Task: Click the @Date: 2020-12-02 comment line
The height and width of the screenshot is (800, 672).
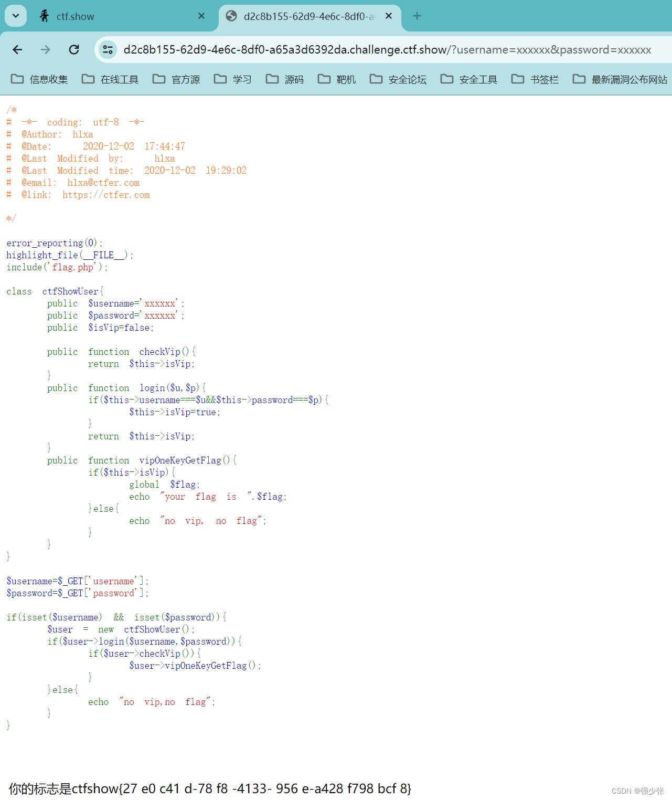Action: (x=96, y=146)
